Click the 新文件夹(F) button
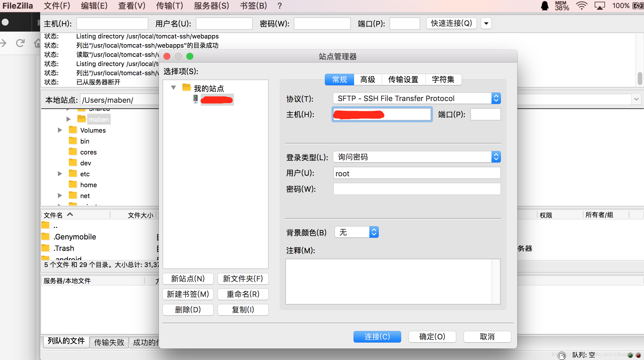This screenshot has height=360, width=644. point(243,279)
